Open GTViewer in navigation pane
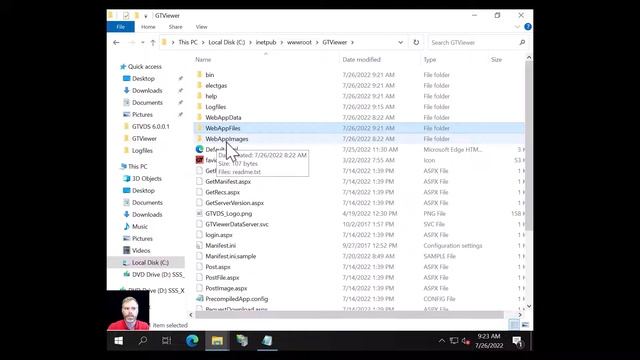Screen dimensions: 640x360 (x=144, y=139)
